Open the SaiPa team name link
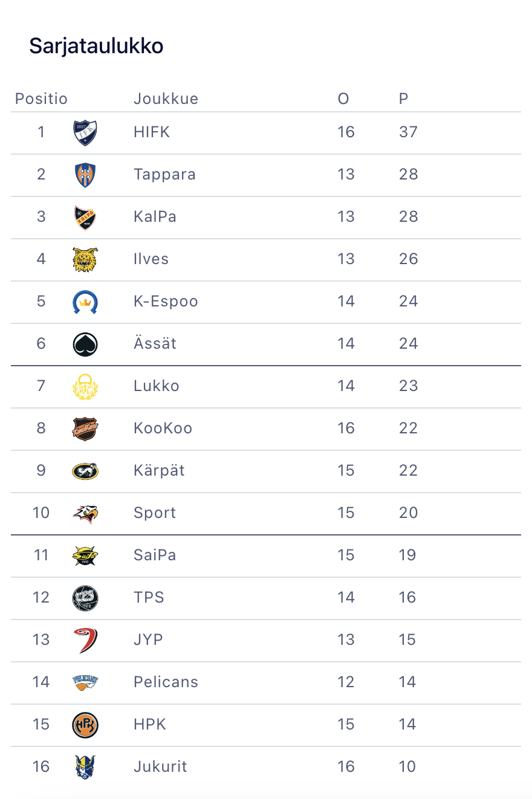The height and width of the screenshot is (799, 532). click(x=155, y=555)
